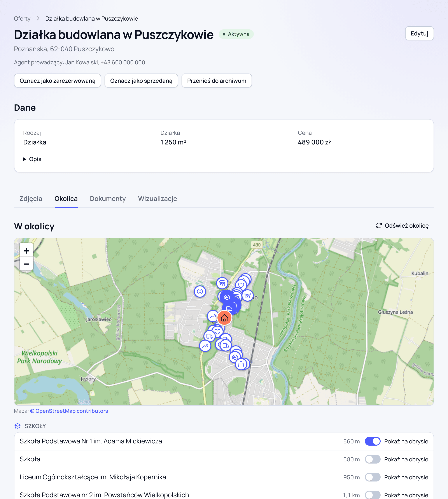Click Liceum Ogólnokształcące im. Mikołaja Kopernika text

coord(93,477)
